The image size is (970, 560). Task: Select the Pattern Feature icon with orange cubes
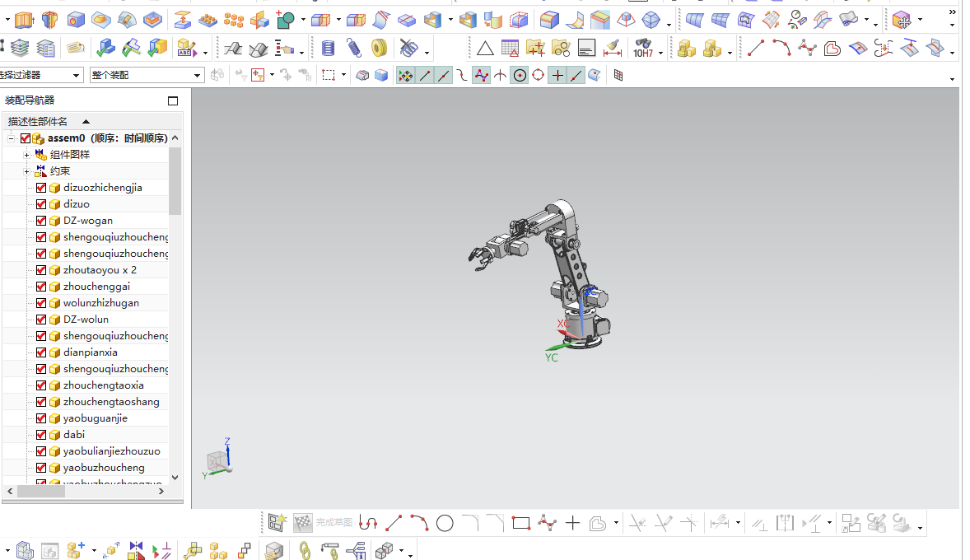(x=233, y=20)
